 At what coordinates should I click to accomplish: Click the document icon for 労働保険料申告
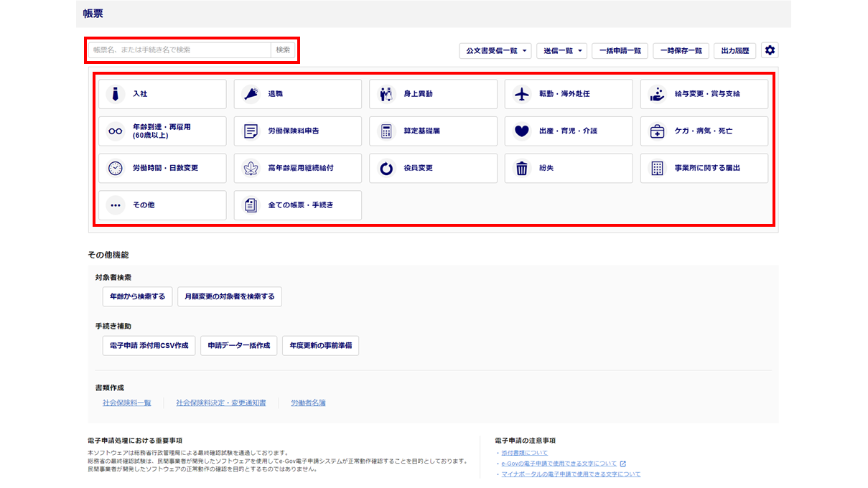tap(251, 131)
